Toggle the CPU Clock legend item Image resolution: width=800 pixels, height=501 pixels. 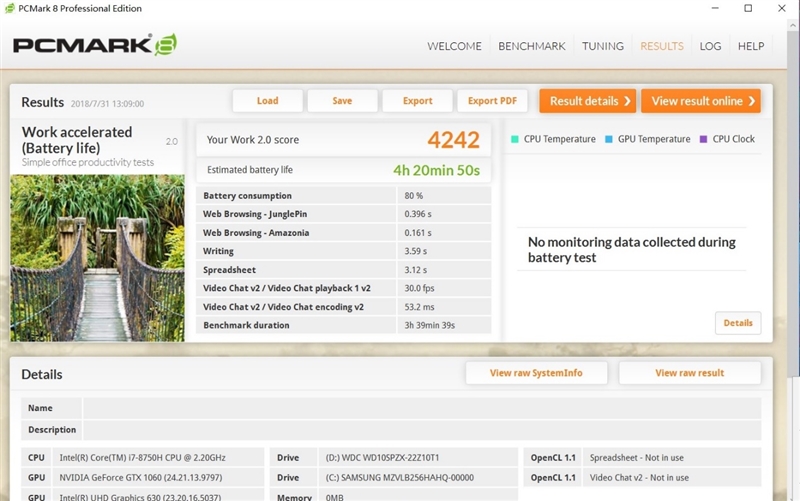tap(727, 139)
